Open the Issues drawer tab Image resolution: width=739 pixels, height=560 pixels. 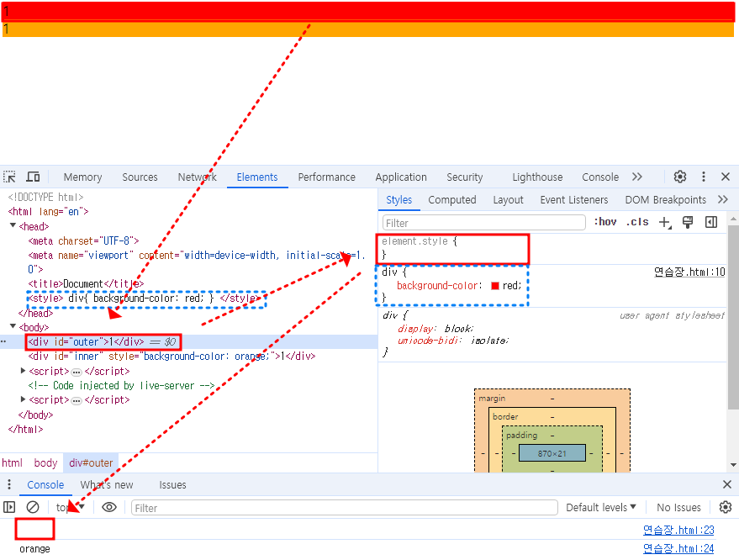pos(172,484)
